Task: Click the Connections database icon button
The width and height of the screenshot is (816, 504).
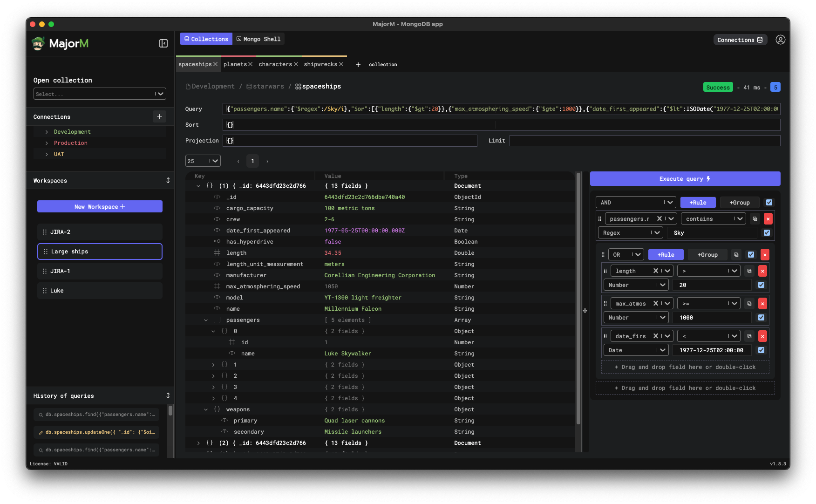Action: 740,40
